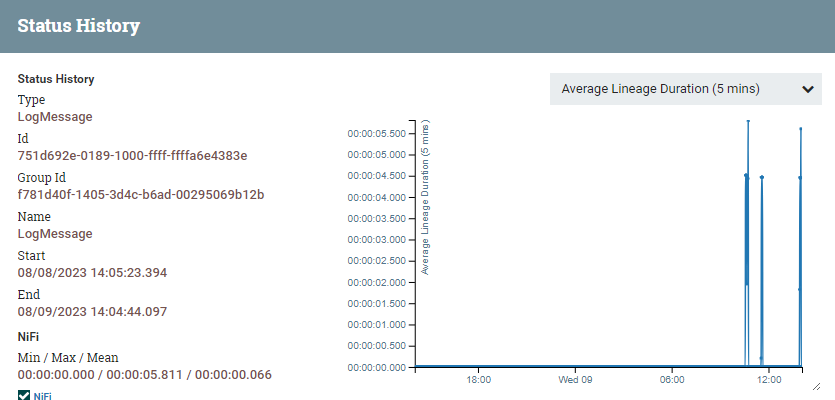
Task: Click the middle spike near 12:00
Action: (762, 178)
